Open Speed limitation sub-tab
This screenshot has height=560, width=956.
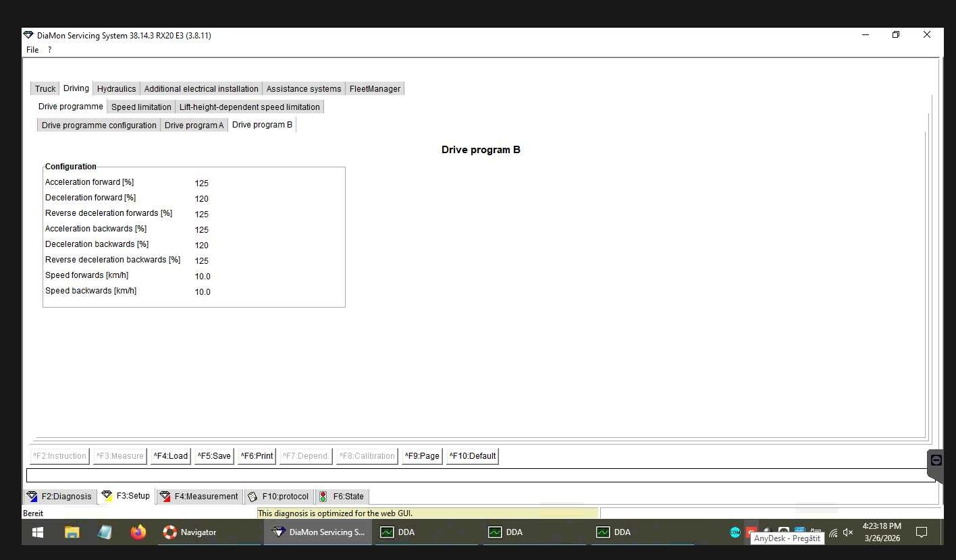click(x=141, y=107)
